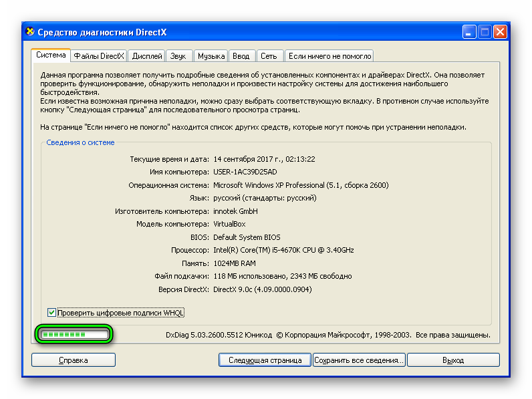Click the green progress bar
The height and width of the screenshot is (399, 532).
[x=74, y=335]
